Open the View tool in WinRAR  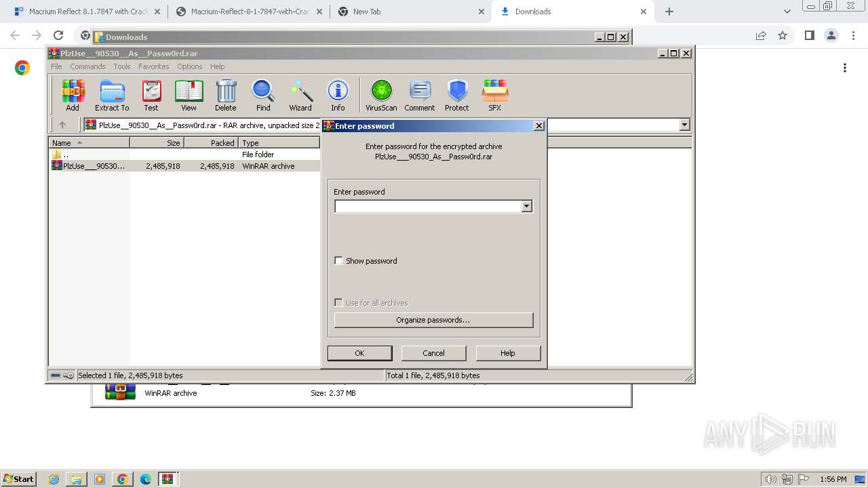189,95
